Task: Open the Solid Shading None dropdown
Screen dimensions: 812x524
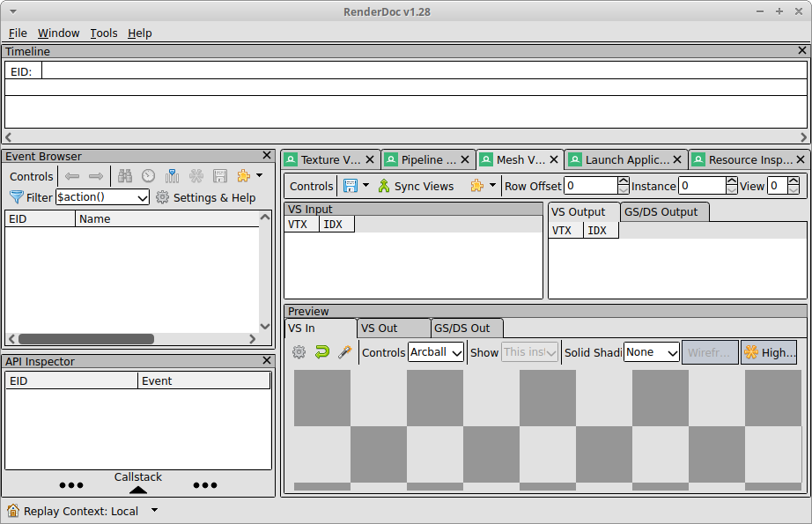Action: [651, 352]
